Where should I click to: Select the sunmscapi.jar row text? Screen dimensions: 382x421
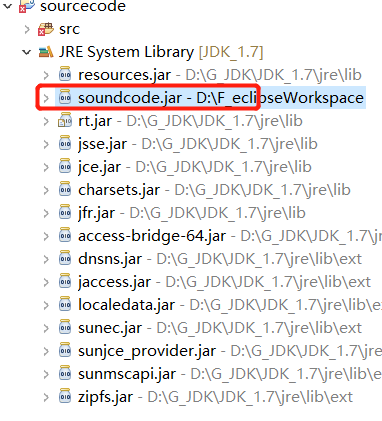pyautogui.click(x=230, y=374)
